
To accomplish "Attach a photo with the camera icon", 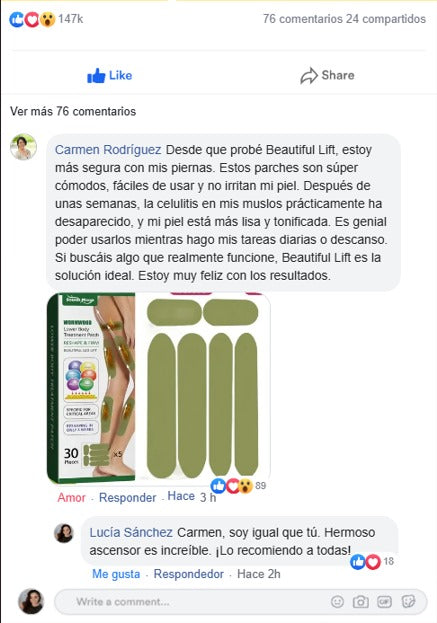I will (360, 602).
